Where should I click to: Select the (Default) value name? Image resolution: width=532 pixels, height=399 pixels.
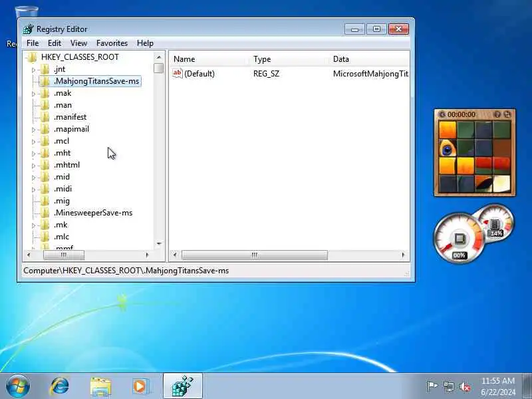click(x=199, y=74)
